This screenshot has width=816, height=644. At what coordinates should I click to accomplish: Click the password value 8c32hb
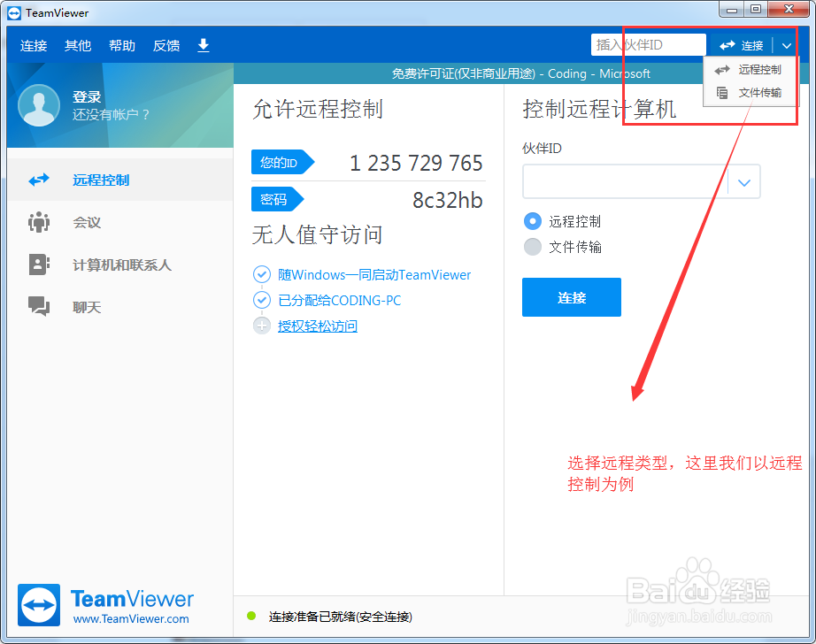(448, 200)
